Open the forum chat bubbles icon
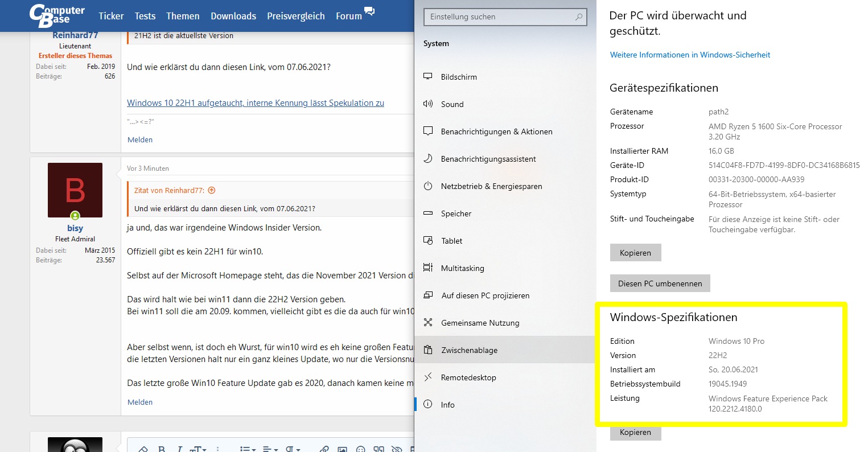 pyautogui.click(x=369, y=11)
